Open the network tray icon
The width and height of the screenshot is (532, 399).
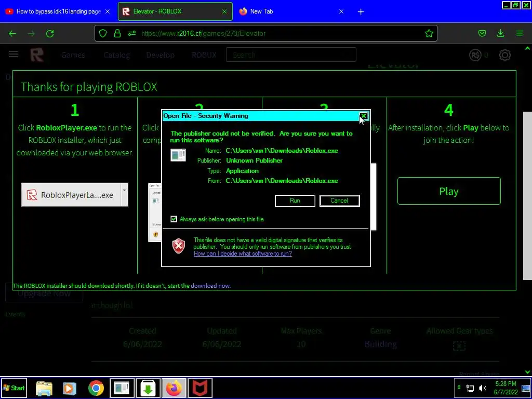click(470, 388)
